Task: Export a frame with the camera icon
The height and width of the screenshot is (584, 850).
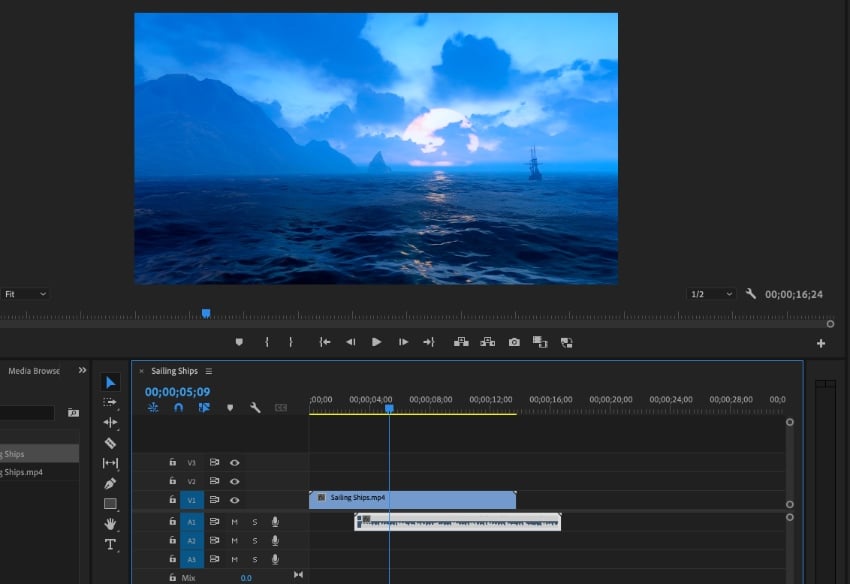Action: (513, 342)
